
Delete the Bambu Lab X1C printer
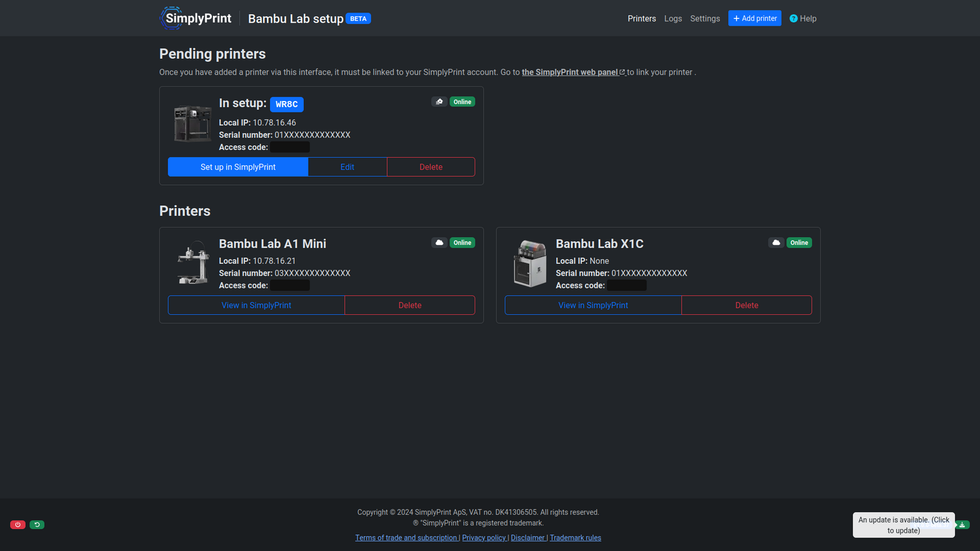(747, 305)
